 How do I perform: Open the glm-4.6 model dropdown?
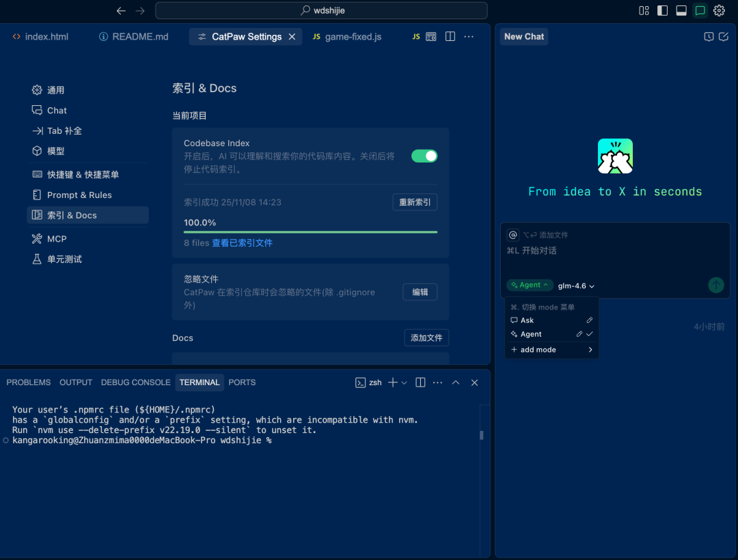576,286
